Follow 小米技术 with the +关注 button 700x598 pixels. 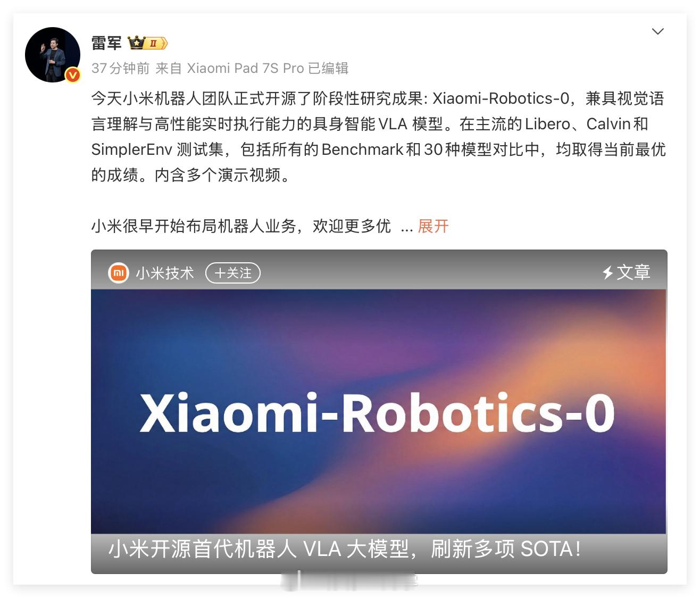[x=233, y=273]
